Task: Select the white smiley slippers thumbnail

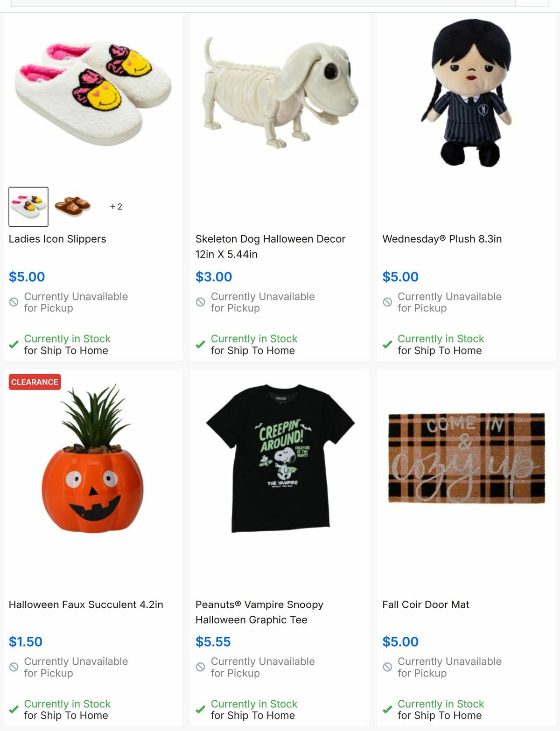Action: point(28,207)
